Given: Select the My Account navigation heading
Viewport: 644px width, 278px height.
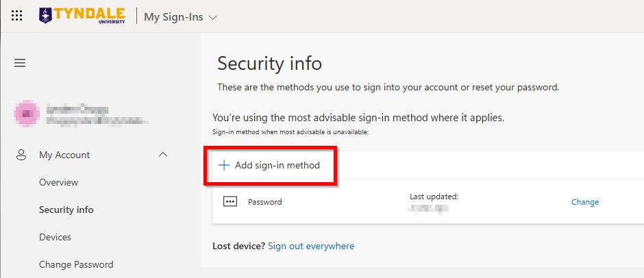Looking at the screenshot, I should [x=64, y=155].
